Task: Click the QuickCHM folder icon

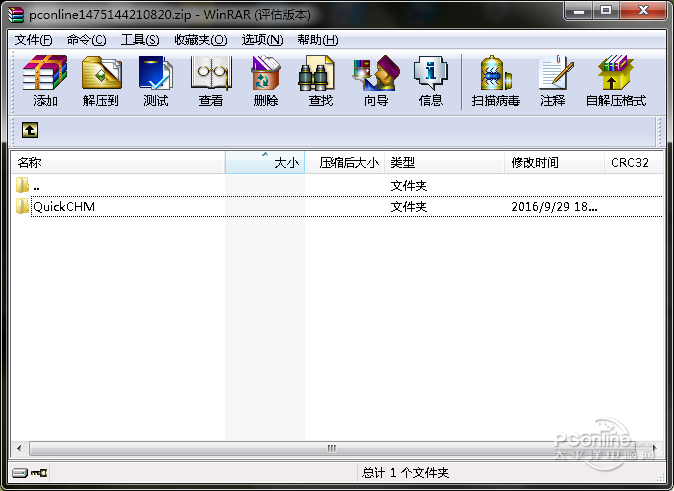Action: tap(22, 206)
